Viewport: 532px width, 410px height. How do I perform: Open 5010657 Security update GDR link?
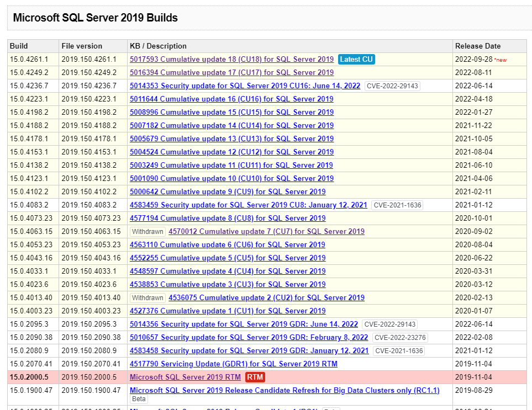(249, 337)
